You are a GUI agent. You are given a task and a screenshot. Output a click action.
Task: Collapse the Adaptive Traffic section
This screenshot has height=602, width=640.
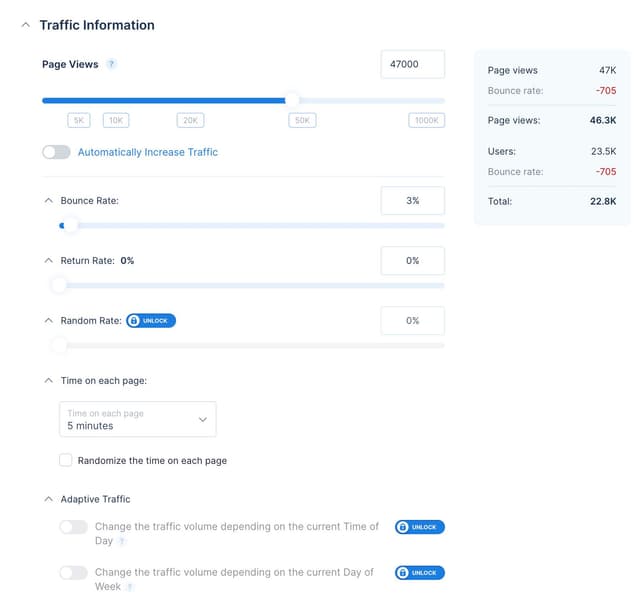click(x=49, y=499)
